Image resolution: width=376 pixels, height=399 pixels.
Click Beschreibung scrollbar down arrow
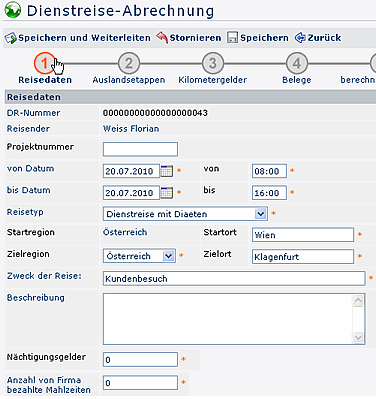click(x=358, y=337)
